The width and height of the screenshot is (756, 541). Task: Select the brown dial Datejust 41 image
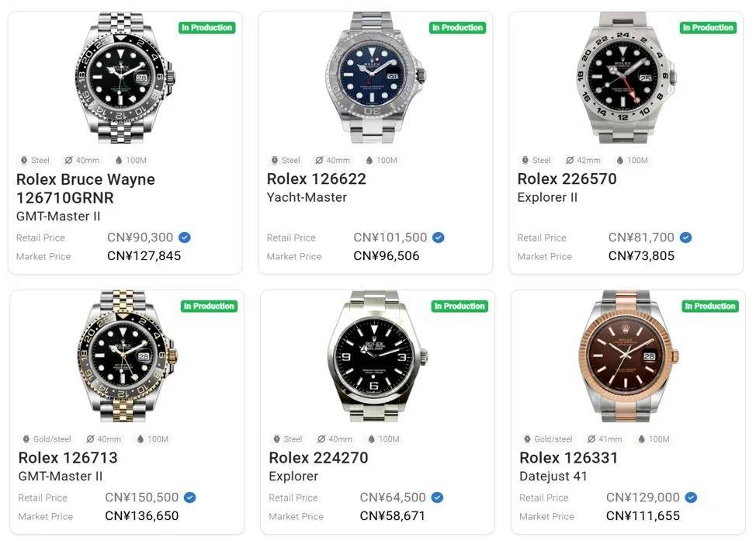point(628,355)
